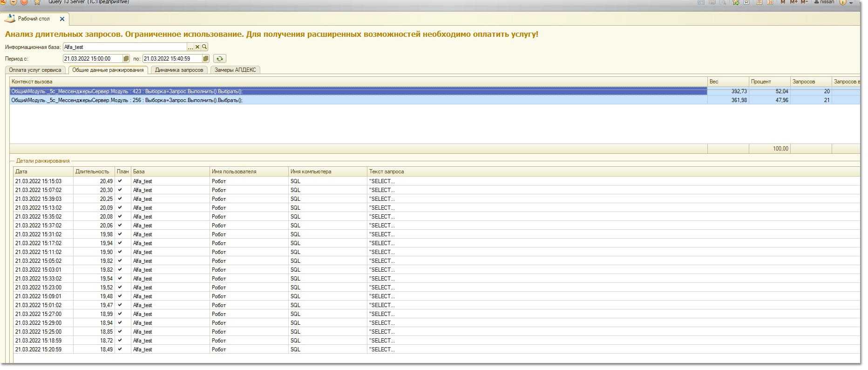Toggle План checkmark for 15:20:59 row

120,349
